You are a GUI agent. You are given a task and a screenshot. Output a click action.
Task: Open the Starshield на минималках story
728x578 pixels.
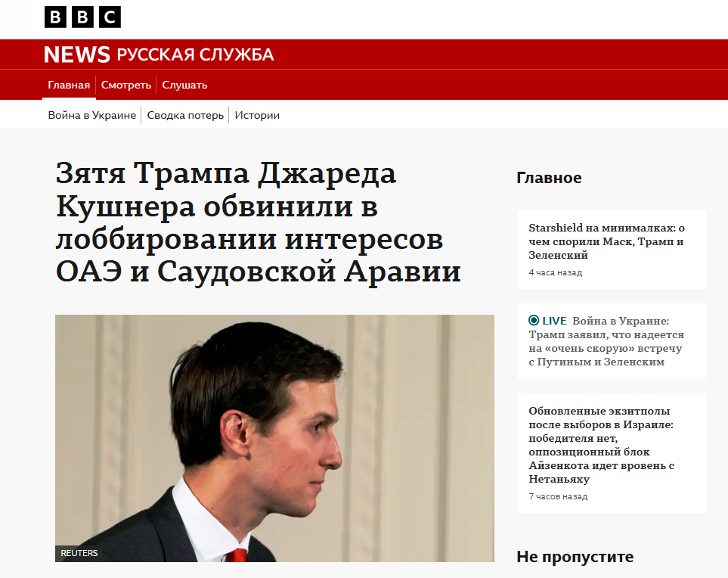tap(606, 241)
